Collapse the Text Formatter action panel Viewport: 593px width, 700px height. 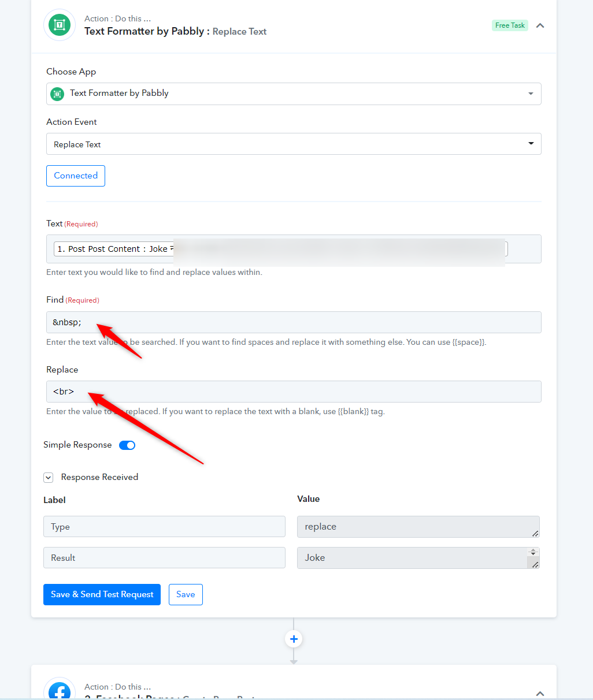coord(540,25)
